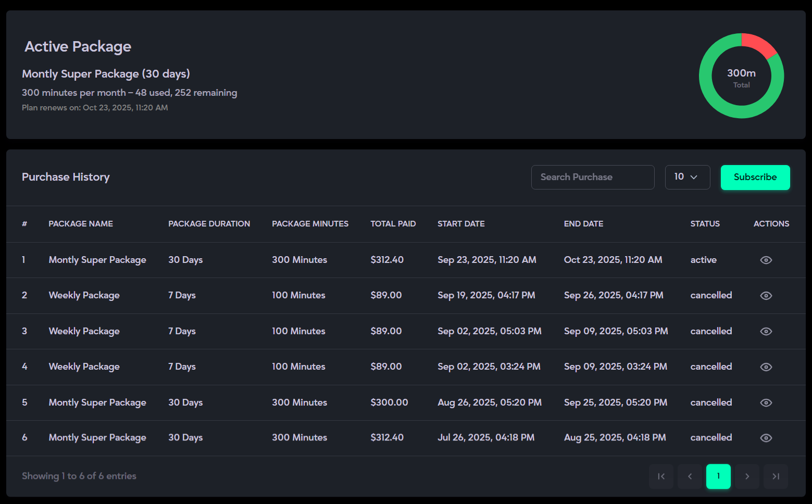This screenshot has width=812, height=504.
Task: View the Weekly Package starting 03:24 PM
Action: pyautogui.click(x=766, y=367)
